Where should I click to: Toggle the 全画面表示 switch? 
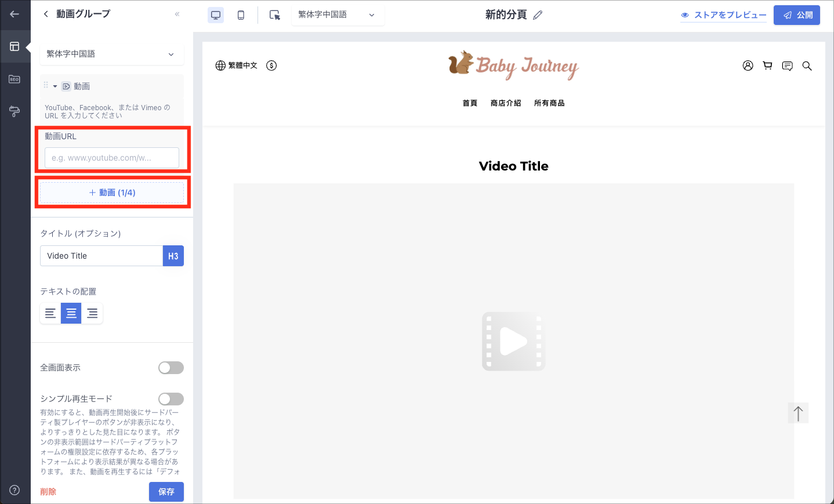pos(171,368)
